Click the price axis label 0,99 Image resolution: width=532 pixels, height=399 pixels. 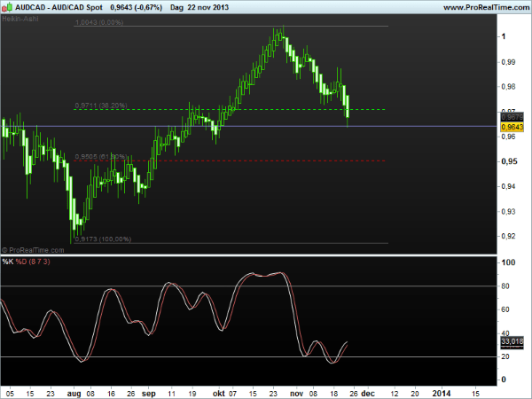point(508,62)
